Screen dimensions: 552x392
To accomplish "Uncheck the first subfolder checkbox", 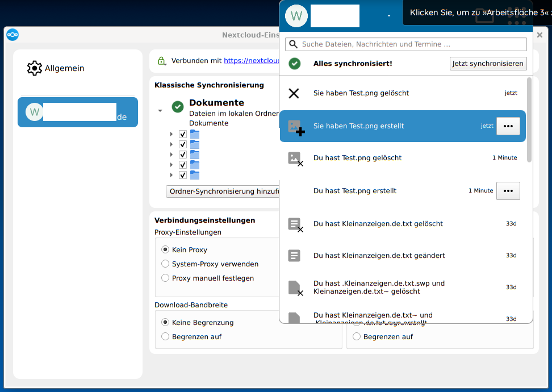I will tap(183, 134).
